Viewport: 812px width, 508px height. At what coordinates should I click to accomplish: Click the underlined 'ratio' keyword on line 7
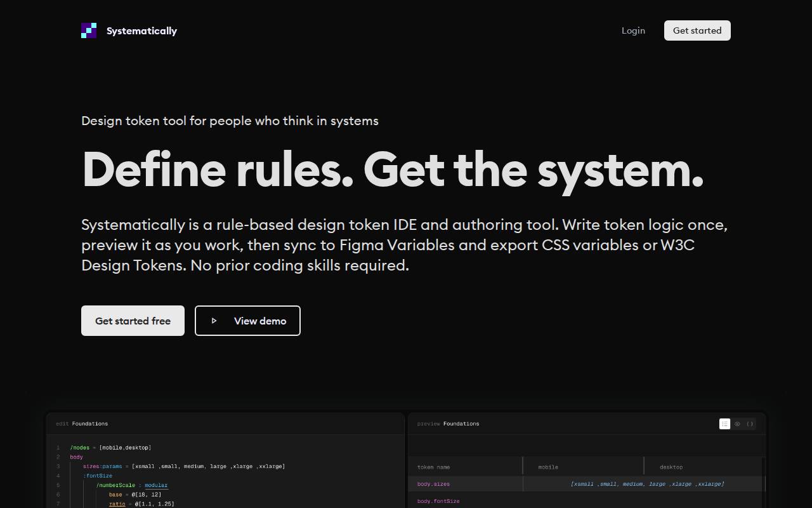pos(117,504)
